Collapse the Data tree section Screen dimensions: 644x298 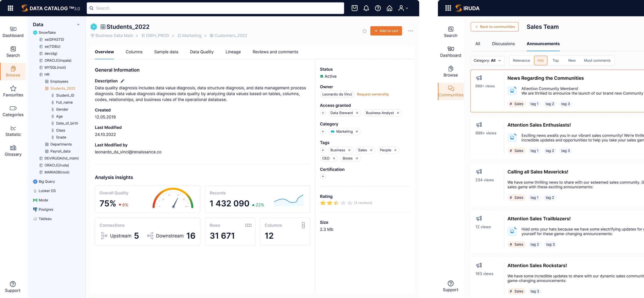click(x=78, y=25)
